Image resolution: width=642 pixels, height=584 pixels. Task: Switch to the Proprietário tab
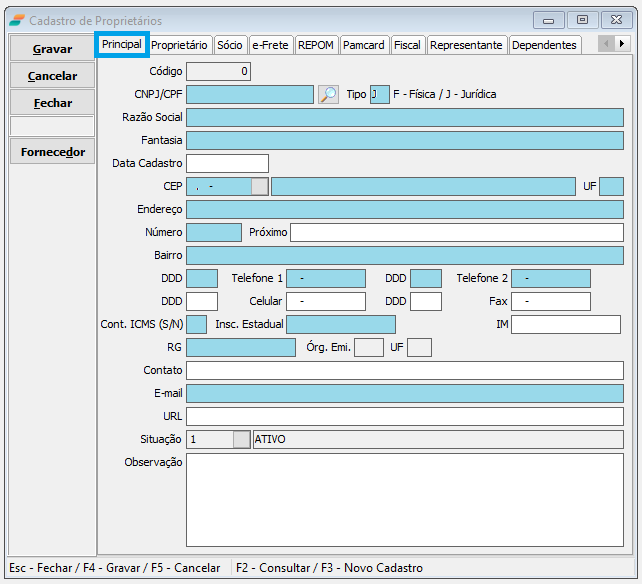(180, 45)
